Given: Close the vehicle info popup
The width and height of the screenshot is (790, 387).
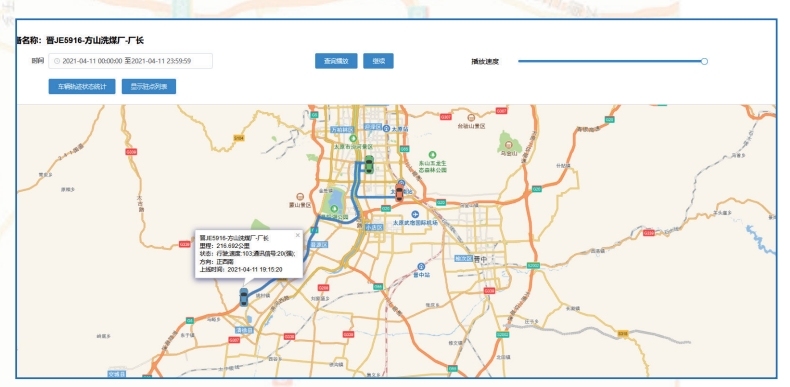Looking at the screenshot, I should (x=297, y=235).
